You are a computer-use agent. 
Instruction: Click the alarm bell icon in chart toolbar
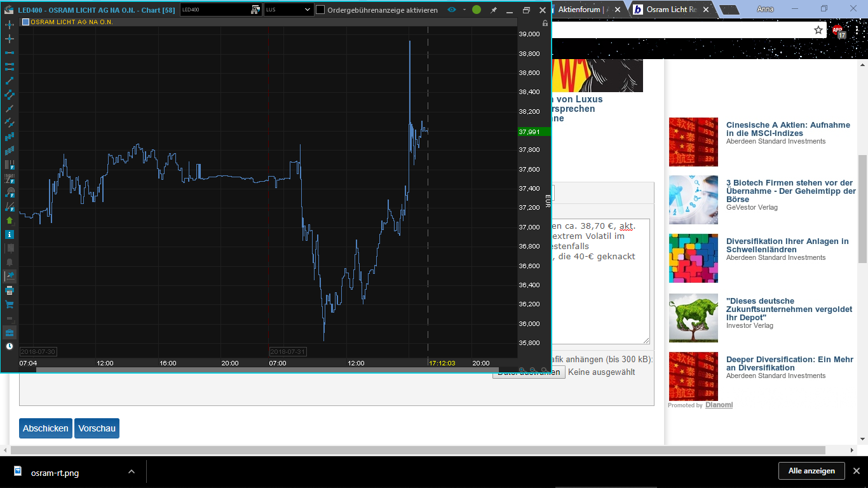pos(10,262)
